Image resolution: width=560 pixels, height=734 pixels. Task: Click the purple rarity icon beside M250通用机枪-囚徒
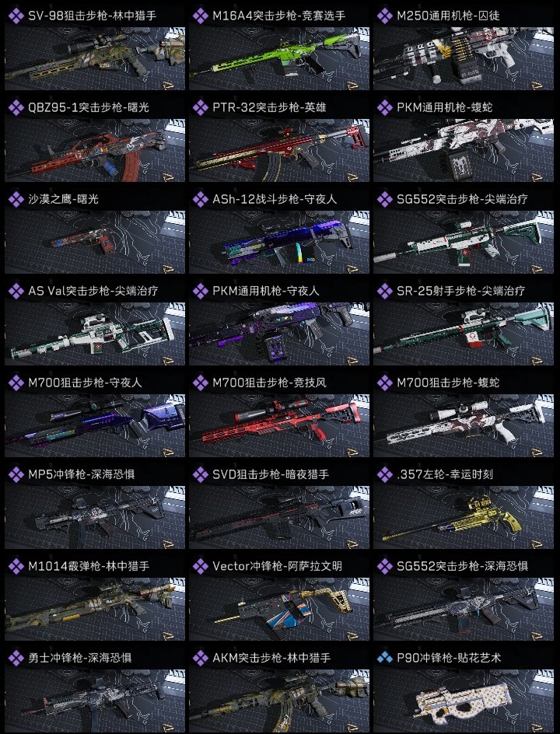(385, 16)
